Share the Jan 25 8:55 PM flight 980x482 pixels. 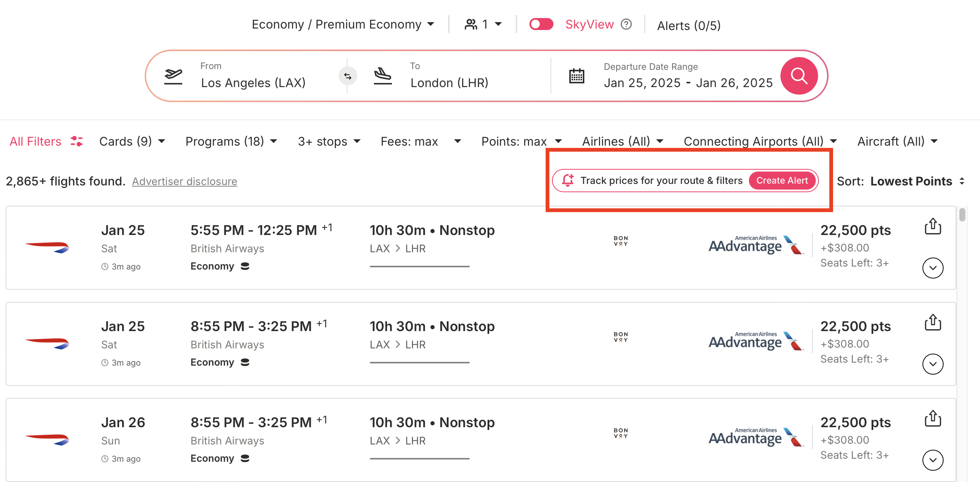click(x=933, y=322)
